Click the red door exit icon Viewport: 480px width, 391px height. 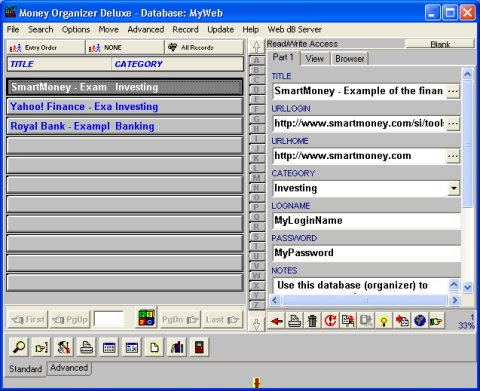(x=199, y=347)
